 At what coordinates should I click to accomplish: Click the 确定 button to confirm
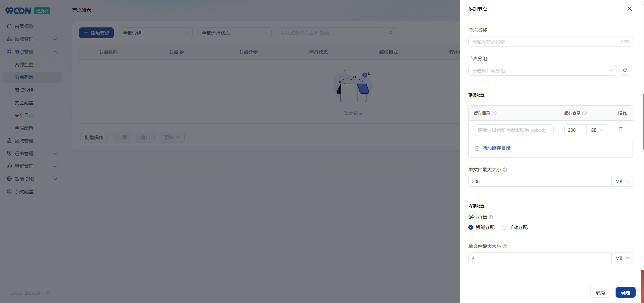[x=625, y=293]
